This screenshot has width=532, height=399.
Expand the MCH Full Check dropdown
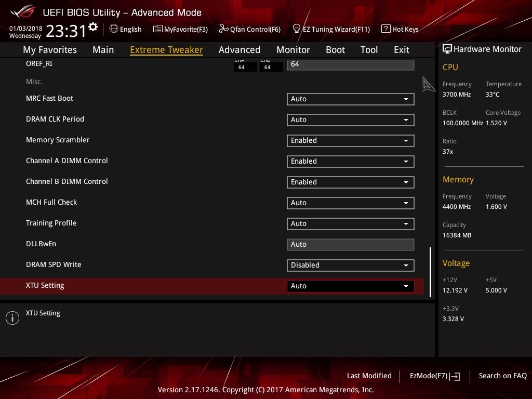pos(351,203)
